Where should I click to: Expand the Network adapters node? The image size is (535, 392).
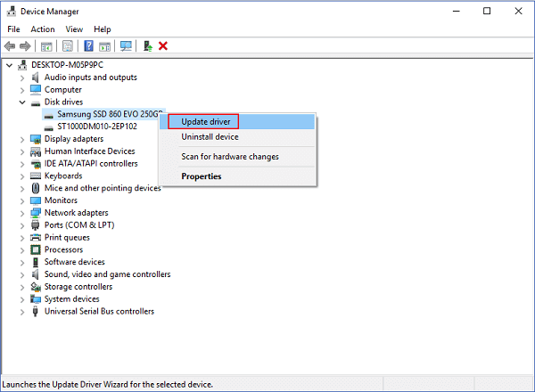(22, 214)
